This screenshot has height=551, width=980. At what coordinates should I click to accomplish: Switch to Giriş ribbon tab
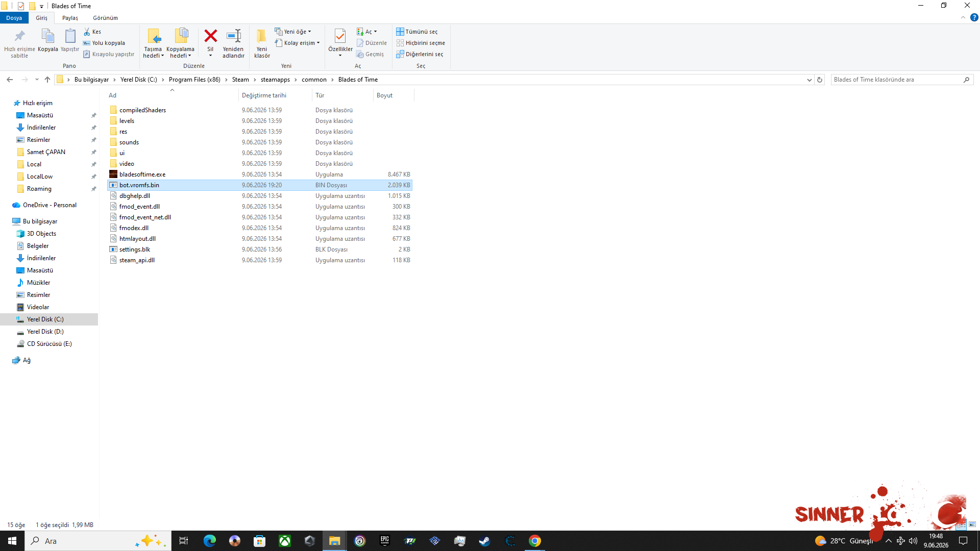coord(41,18)
